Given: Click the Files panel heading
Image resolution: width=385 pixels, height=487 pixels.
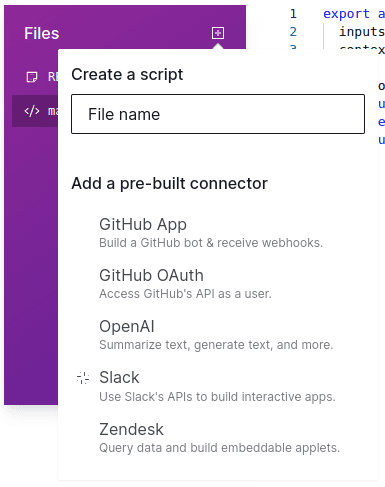Looking at the screenshot, I should tap(42, 33).
